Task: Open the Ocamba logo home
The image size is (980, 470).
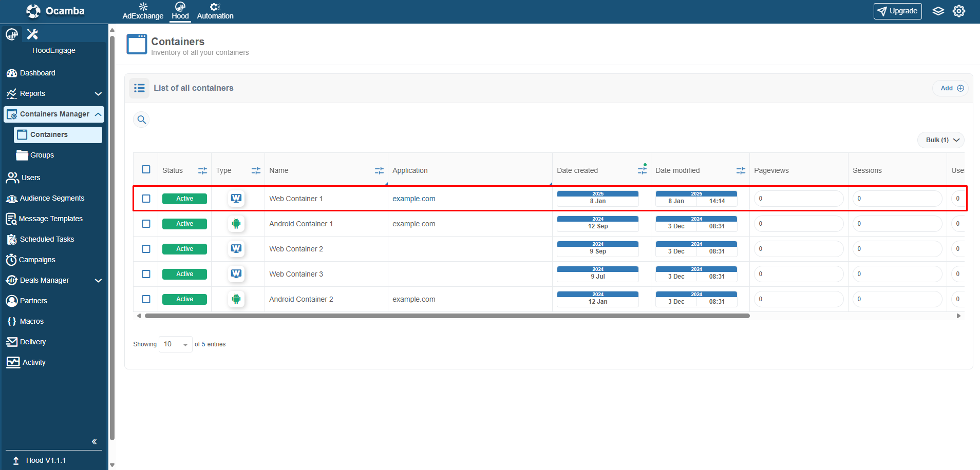Action: pos(55,11)
